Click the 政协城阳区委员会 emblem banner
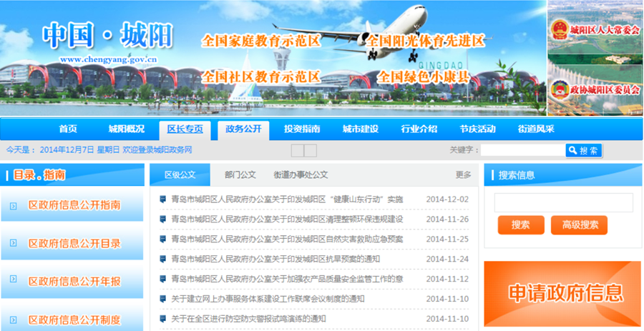This screenshot has height=331, width=644. pos(595,89)
